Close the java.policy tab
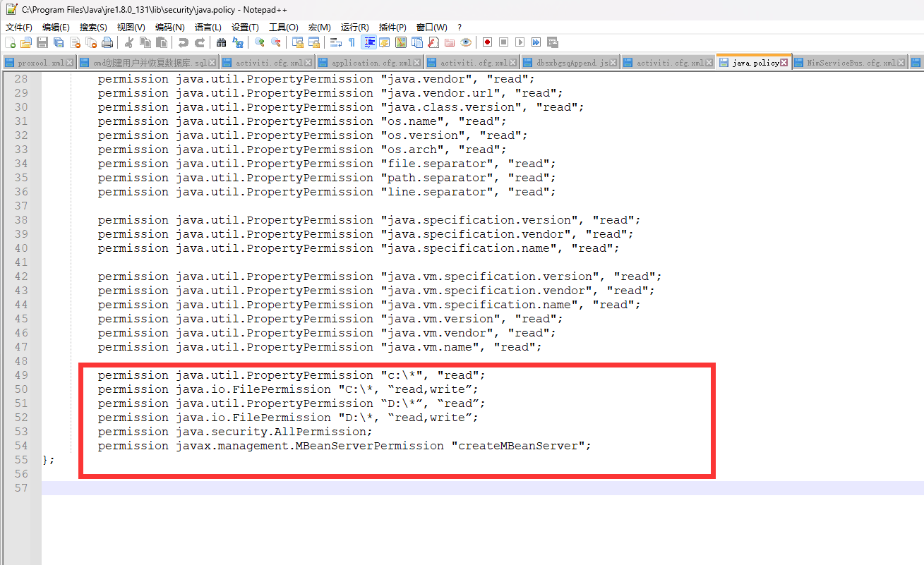The height and width of the screenshot is (565, 924). (x=784, y=63)
